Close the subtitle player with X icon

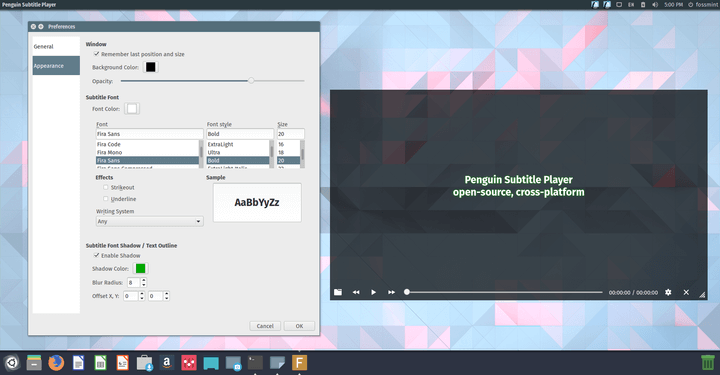(x=686, y=292)
